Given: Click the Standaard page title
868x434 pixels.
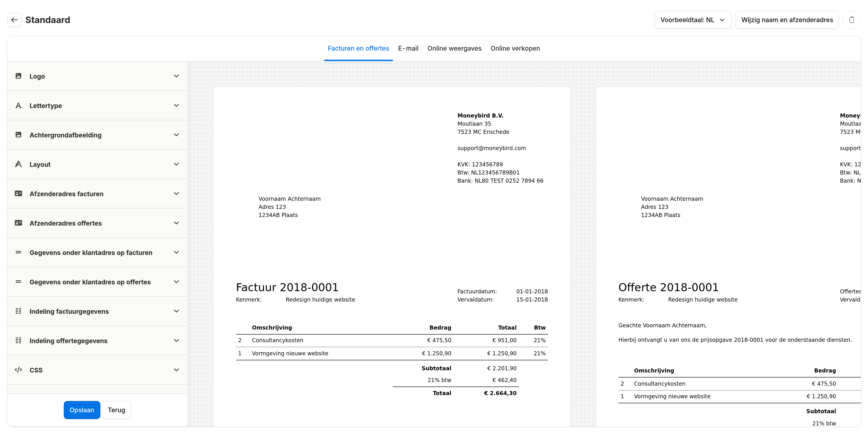Looking at the screenshot, I should pos(47,20).
